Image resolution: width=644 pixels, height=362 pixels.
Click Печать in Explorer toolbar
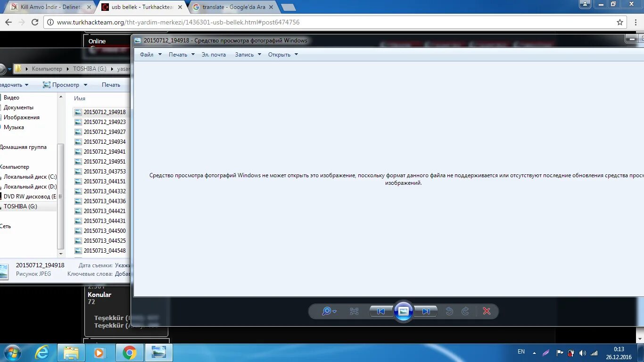coord(111,85)
